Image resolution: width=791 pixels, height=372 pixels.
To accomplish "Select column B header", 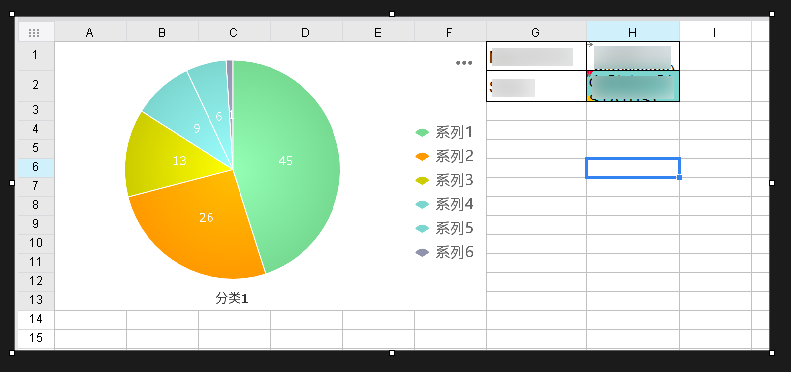I will (162, 32).
